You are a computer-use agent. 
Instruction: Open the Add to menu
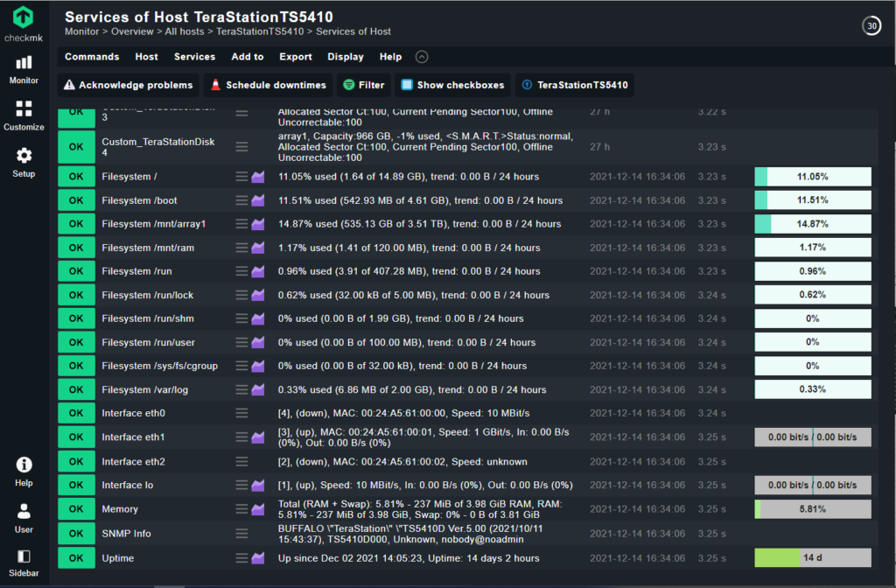click(x=248, y=57)
